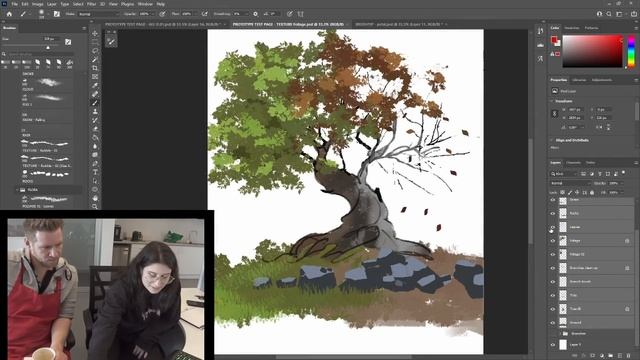640x360 pixels.
Task: Select the Zoom tool
Action: (x=95, y=207)
